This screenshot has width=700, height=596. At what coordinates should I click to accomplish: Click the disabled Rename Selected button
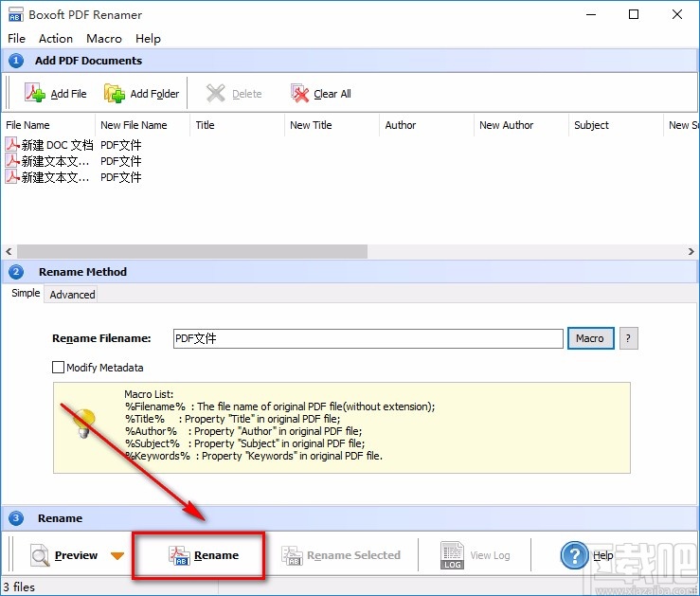[341, 555]
